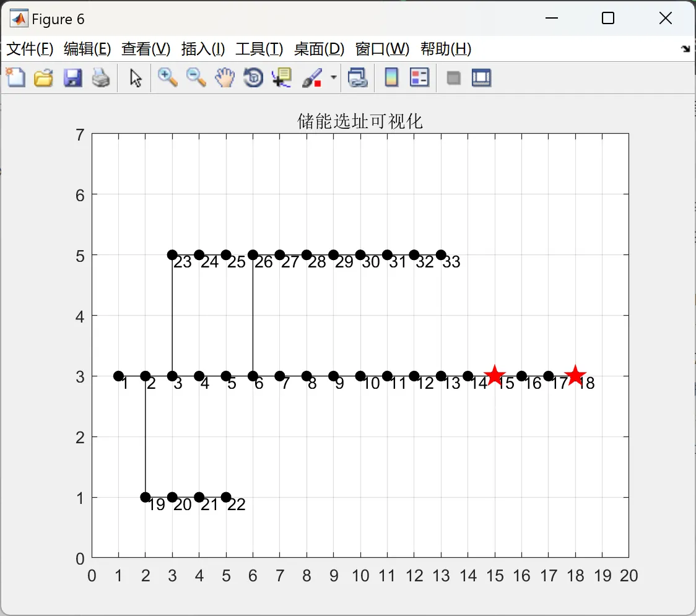Open the 桌面(D) menu
The height and width of the screenshot is (616, 696).
319,49
